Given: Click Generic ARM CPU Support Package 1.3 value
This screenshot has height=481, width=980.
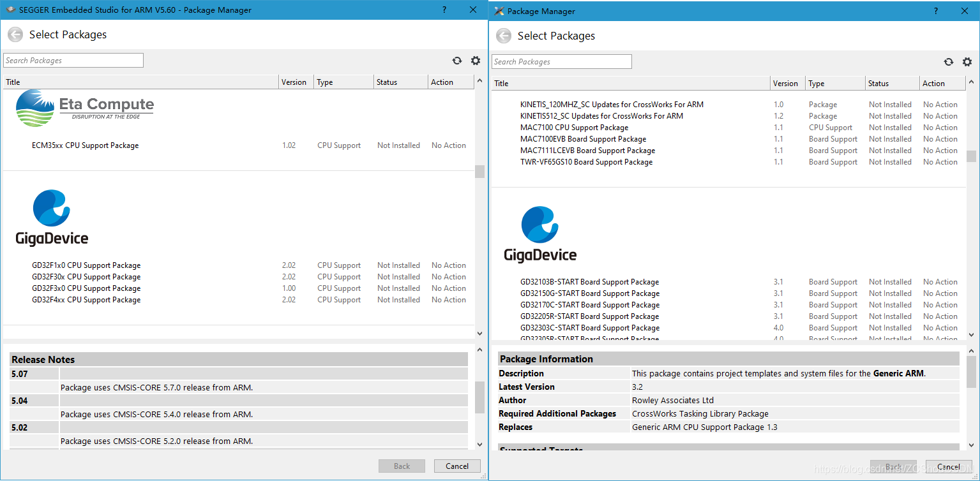Looking at the screenshot, I should (x=705, y=427).
